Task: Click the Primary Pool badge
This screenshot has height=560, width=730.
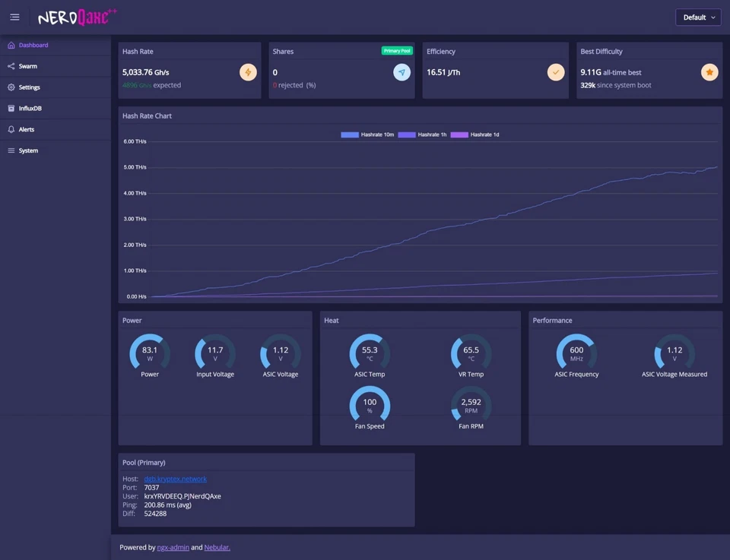Action: tap(397, 51)
